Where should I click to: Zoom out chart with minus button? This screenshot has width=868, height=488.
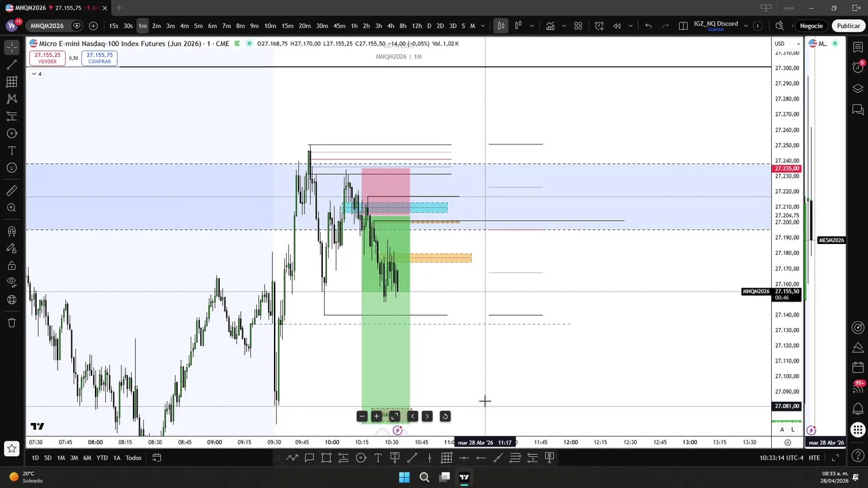pyautogui.click(x=362, y=416)
